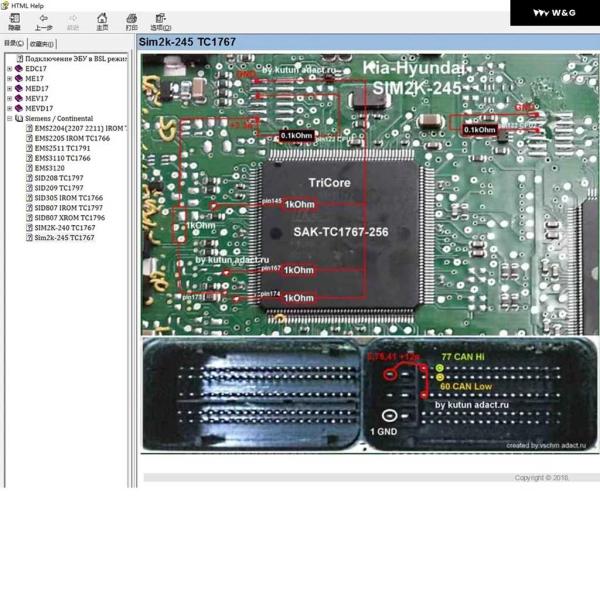Open the EMS2511 TC1791 topic
Screen dimensions: 600x600
coord(62,148)
